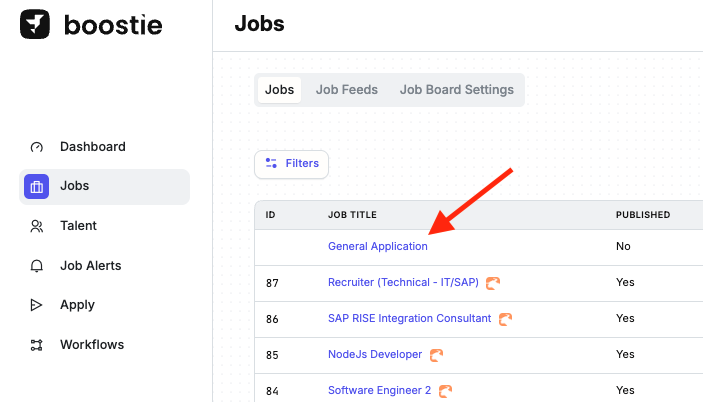Open Talent via people icon
This screenshot has width=703, height=402.
coord(36,226)
